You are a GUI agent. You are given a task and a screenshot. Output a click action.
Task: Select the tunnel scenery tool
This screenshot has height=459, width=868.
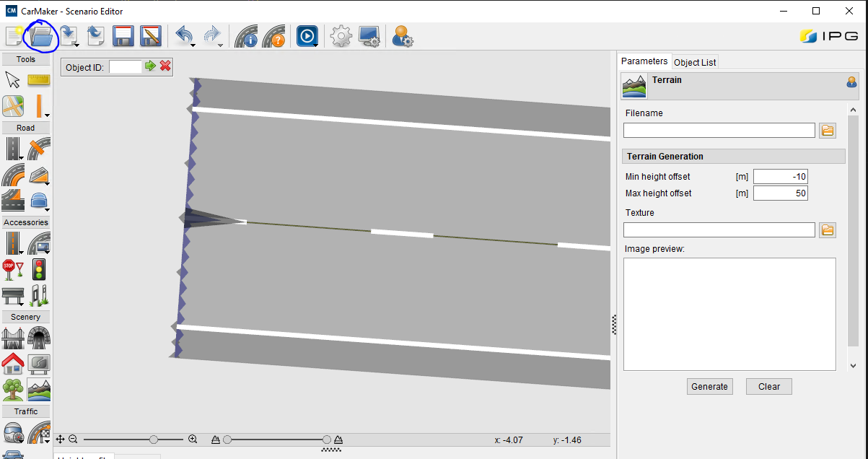(x=38, y=337)
